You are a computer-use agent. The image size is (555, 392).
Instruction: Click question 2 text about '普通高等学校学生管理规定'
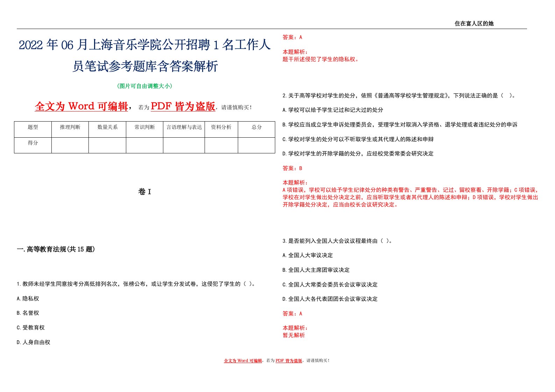click(x=399, y=95)
